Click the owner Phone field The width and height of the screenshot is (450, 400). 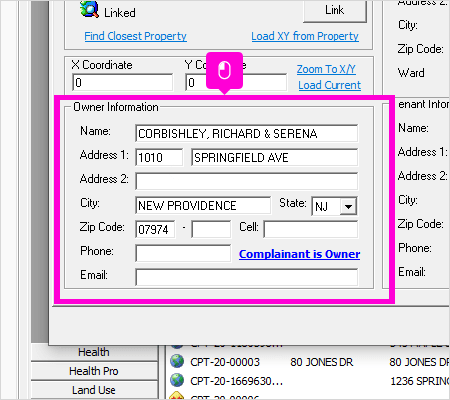pos(183,253)
